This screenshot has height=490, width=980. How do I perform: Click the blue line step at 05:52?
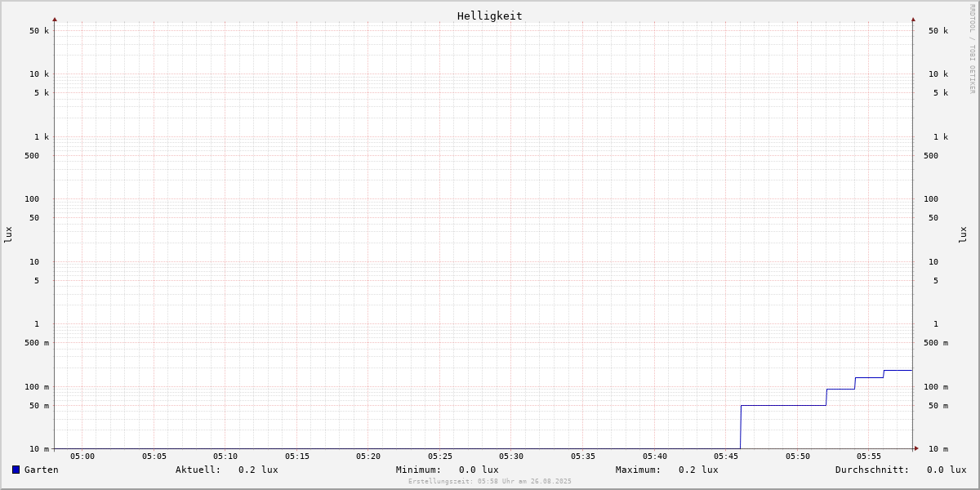tap(826, 397)
